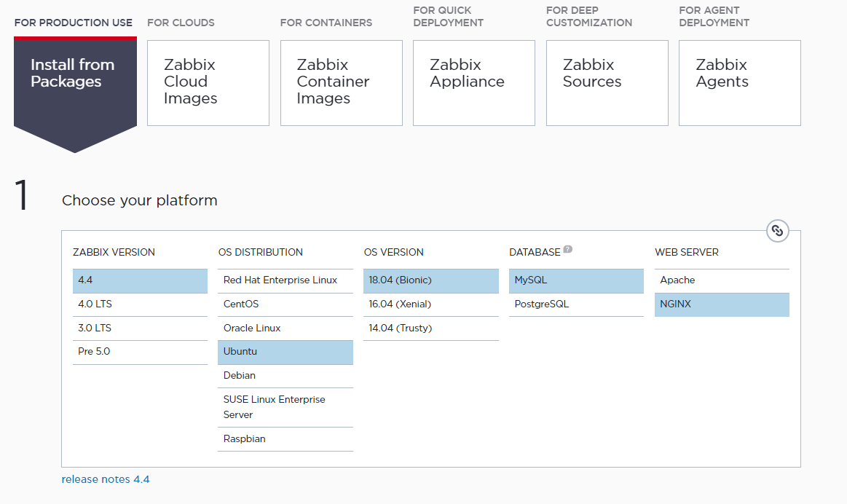Choose SUSE Linux Enterprise Server option

[x=285, y=407]
